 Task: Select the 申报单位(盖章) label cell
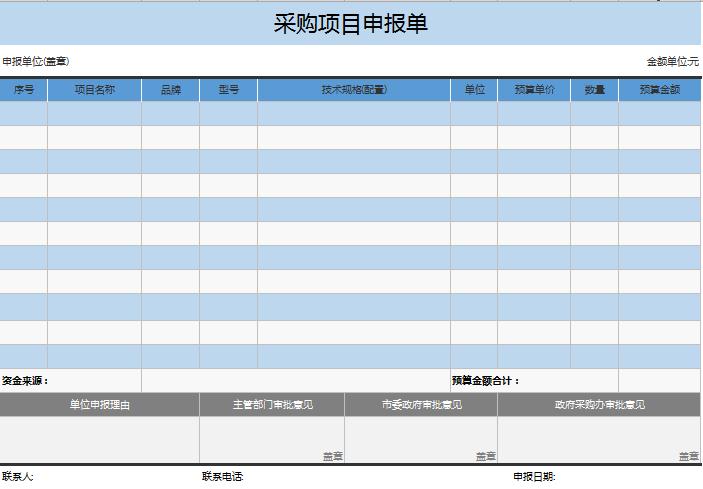(36, 61)
